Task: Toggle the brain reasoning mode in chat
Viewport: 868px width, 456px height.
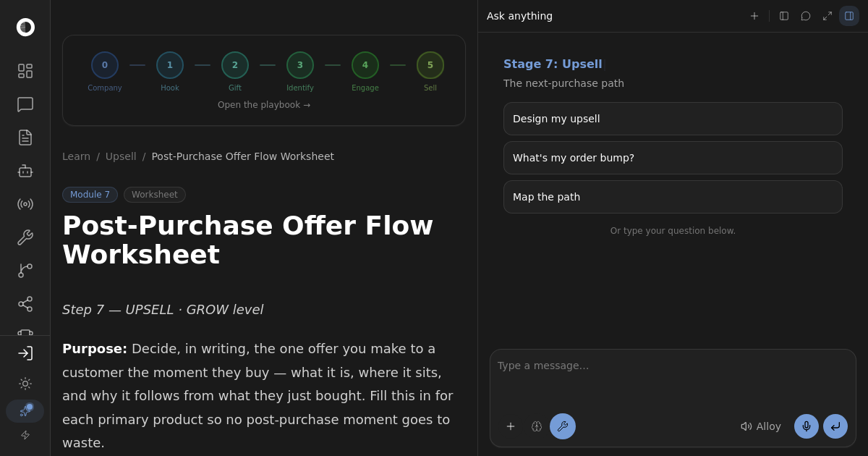Action: [x=537, y=426]
